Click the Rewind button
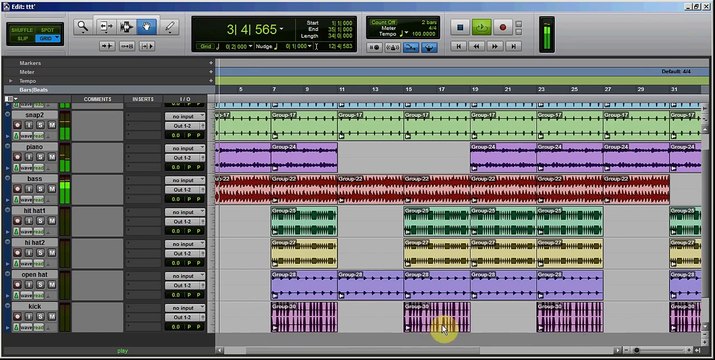The width and height of the screenshot is (715, 360). (477, 46)
